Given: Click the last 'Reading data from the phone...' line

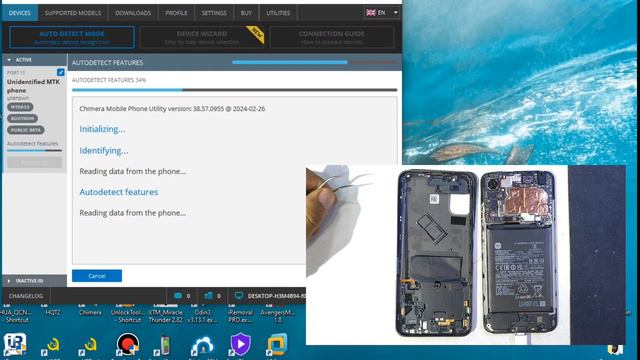Looking at the screenshot, I should (x=132, y=213).
